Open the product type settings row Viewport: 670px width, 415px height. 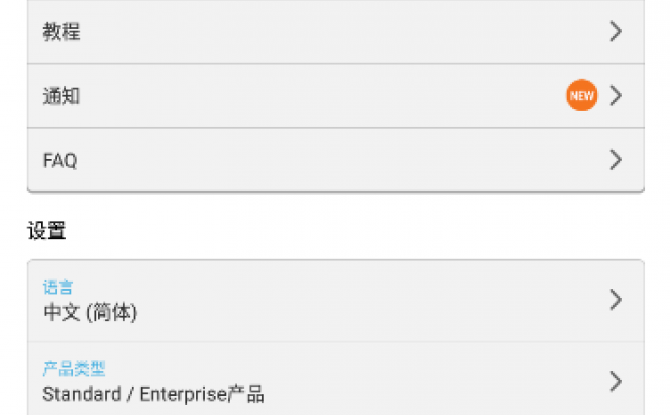click(336, 379)
